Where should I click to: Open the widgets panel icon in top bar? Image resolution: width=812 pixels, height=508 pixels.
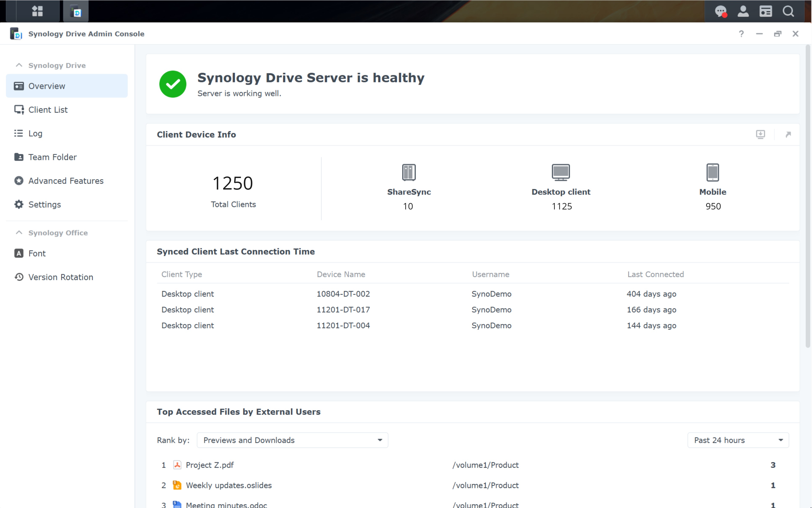pos(766,11)
